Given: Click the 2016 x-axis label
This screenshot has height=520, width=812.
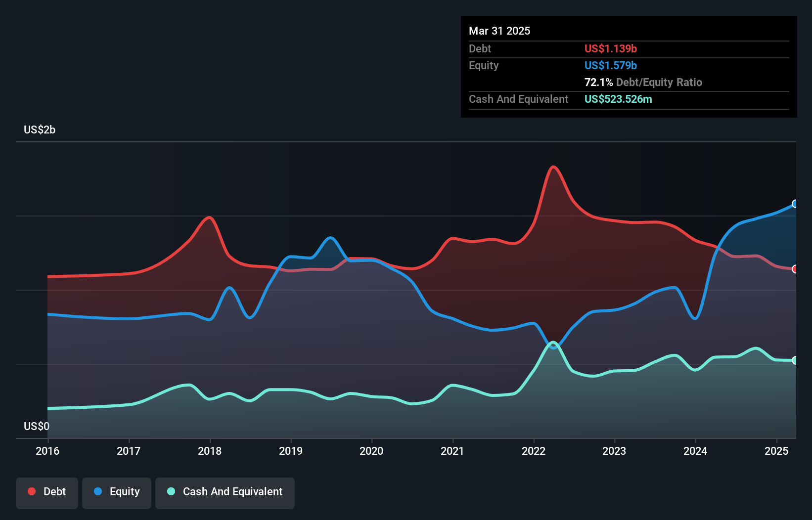Looking at the screenshot, I should tap(47, 451).
